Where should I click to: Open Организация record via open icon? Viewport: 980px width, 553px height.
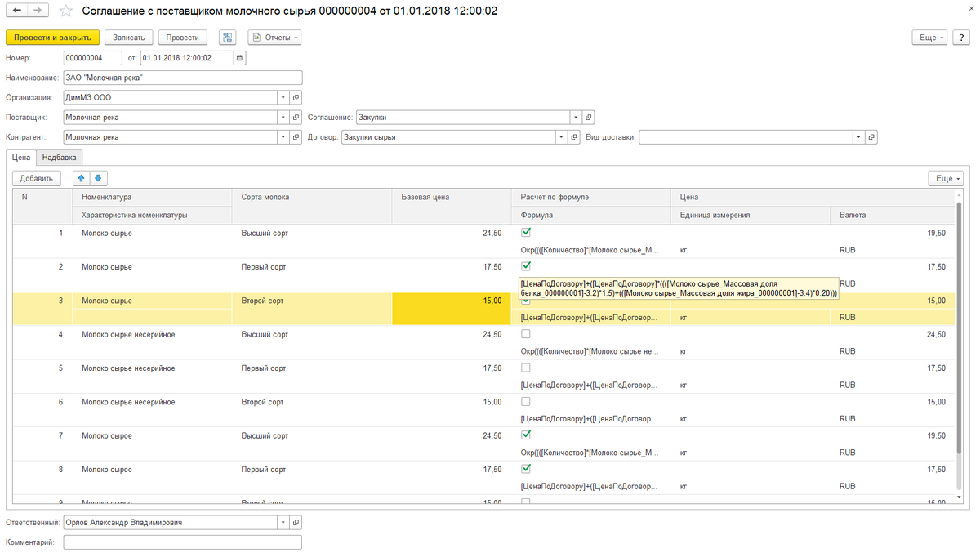pos(296,97)
